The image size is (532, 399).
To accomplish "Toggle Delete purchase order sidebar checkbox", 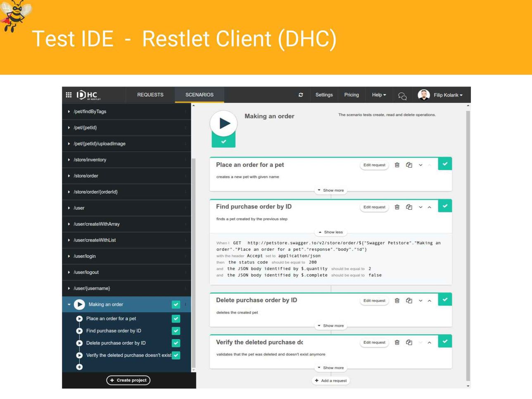I will 176,343.
